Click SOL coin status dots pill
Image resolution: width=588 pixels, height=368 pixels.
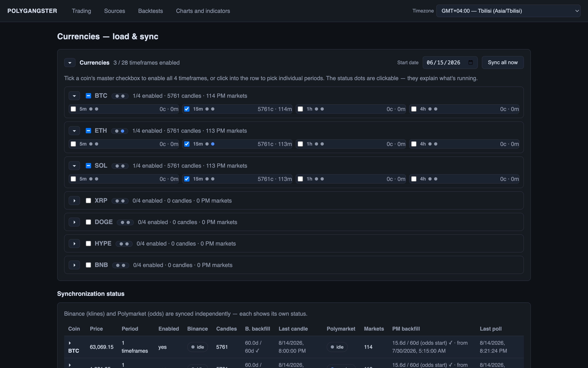point(120,166)
